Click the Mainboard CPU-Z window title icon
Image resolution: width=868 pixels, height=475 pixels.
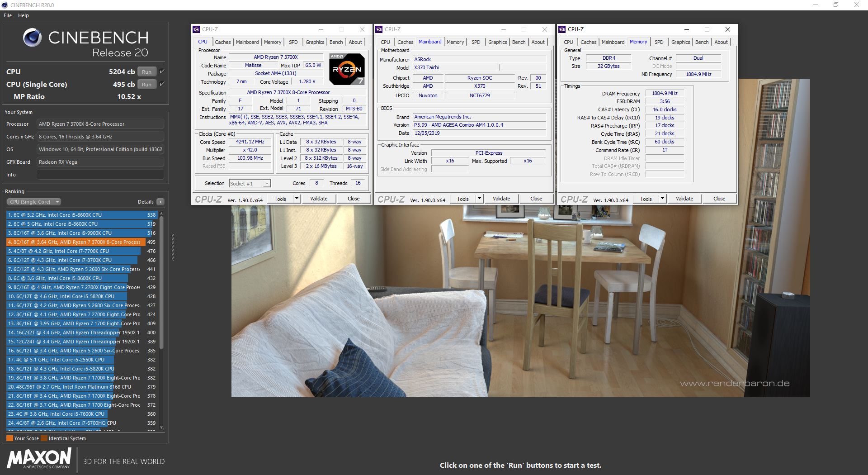[379, 29]
